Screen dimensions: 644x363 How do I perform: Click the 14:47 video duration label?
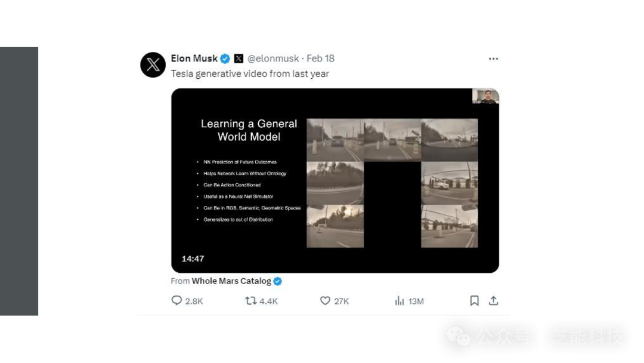coord(193,259)
